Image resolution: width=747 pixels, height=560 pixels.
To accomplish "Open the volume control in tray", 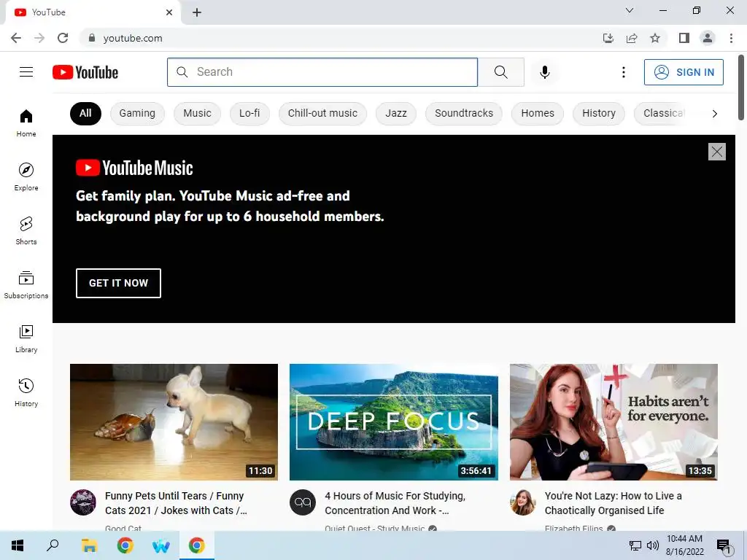I will point(653,545).
